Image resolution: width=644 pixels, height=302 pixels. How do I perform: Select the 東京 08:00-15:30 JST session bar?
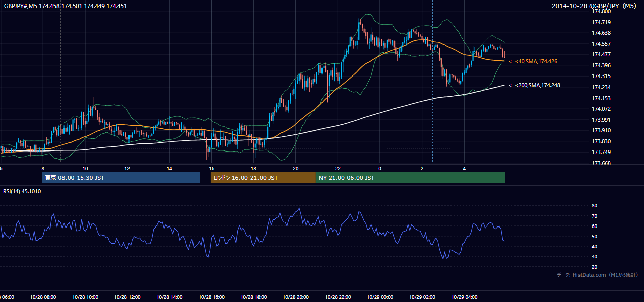click(x=121, y=178)
